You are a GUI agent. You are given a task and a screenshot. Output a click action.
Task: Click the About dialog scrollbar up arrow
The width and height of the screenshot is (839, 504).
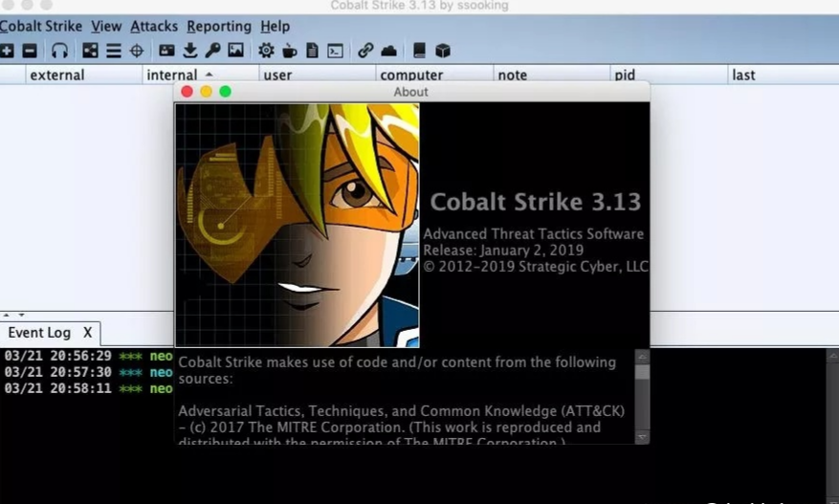point(642,357)
